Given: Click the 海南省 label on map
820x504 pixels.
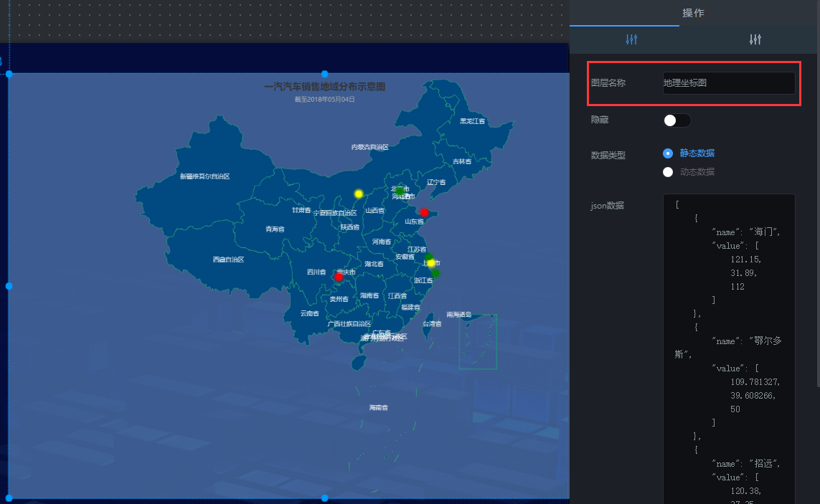Looking at the screenshot, I should [379, 408].
